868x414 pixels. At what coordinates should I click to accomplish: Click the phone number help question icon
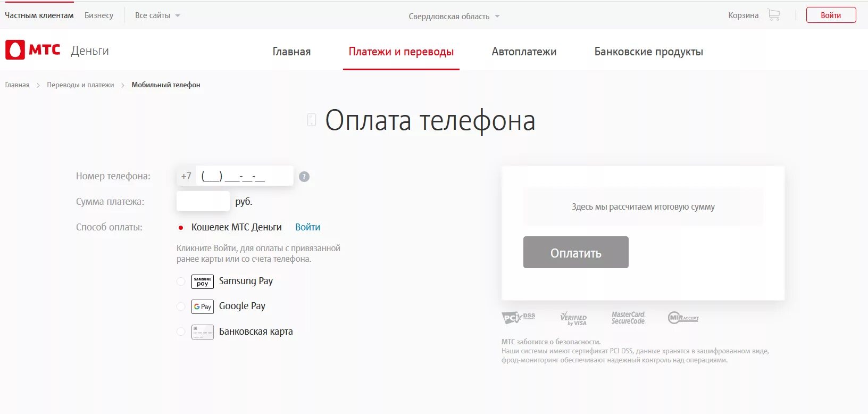click(304, 177)
